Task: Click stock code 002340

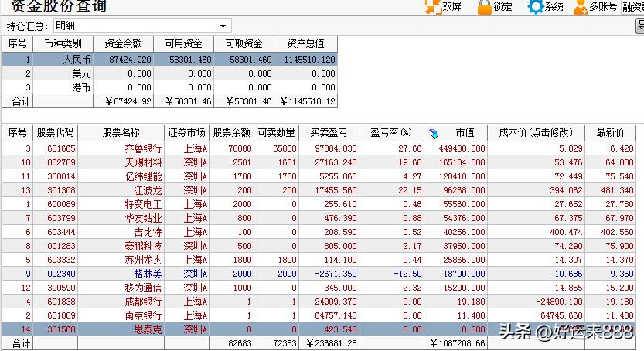Action: 61,274
